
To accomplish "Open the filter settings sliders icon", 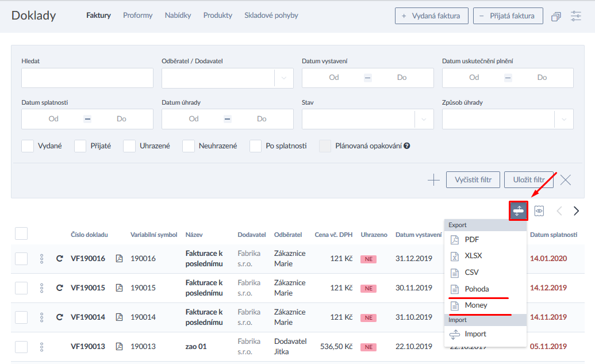I will (575, 16).
